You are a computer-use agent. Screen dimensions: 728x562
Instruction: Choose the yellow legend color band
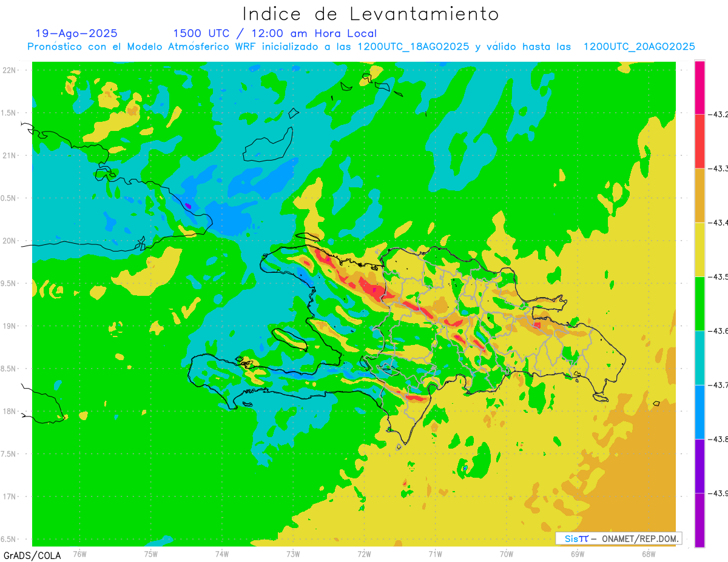[699, 249]
